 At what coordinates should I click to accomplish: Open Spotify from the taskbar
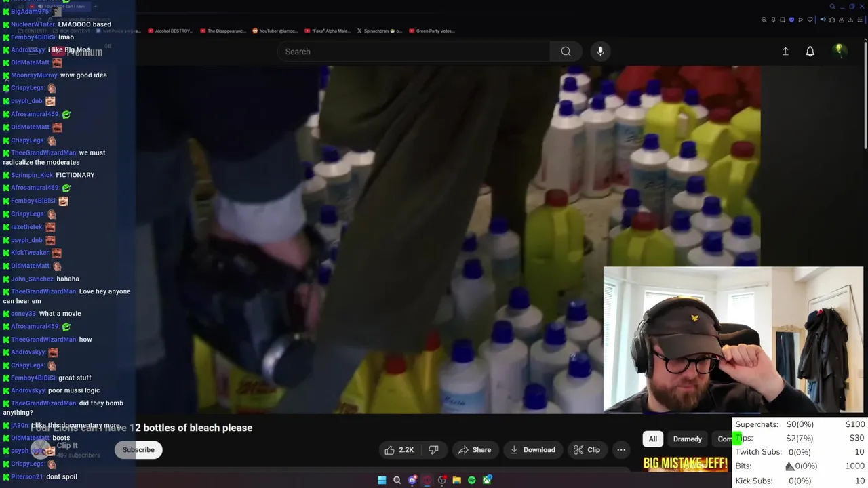472,480
